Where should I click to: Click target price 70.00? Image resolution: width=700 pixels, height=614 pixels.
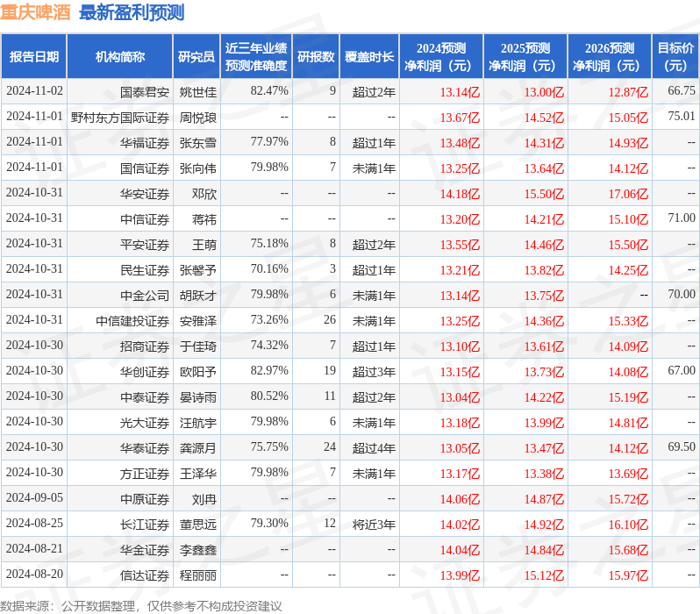(x=682, y=294)
